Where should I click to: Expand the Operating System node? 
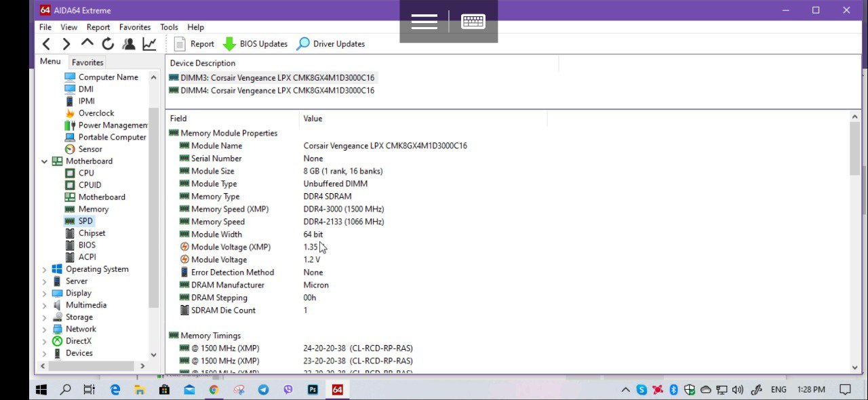pyautogui.click(x=45, y=269)
